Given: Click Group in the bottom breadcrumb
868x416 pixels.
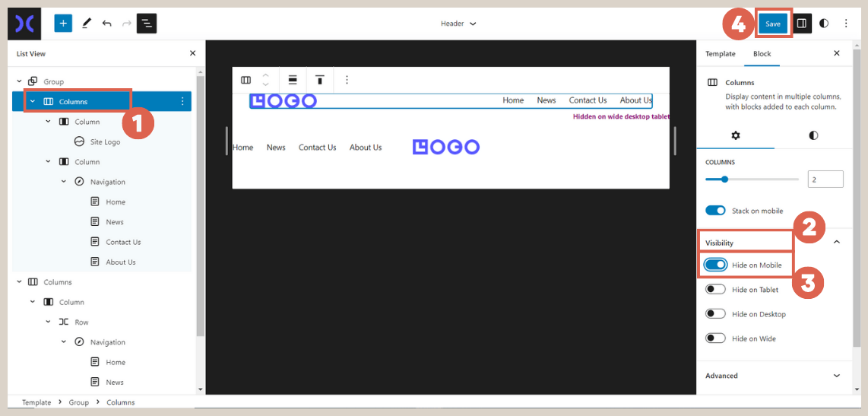Looking at the screenshot, I should pos(79,402).
